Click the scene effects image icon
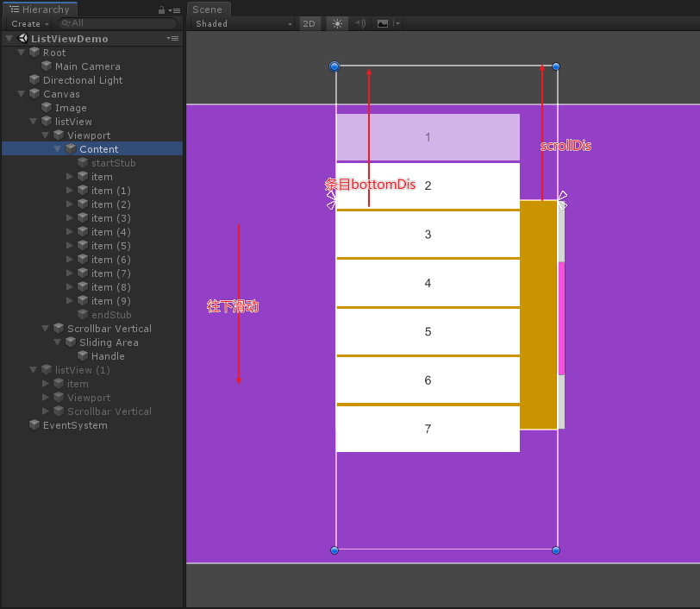This screenshot has height=609, width=700. click(383, 23)
